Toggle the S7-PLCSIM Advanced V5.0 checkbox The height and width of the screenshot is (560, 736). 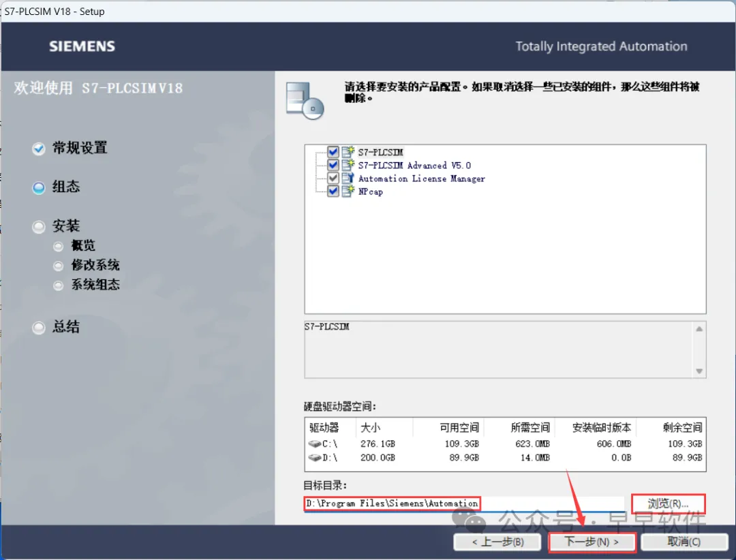click(x=333, y=165)
